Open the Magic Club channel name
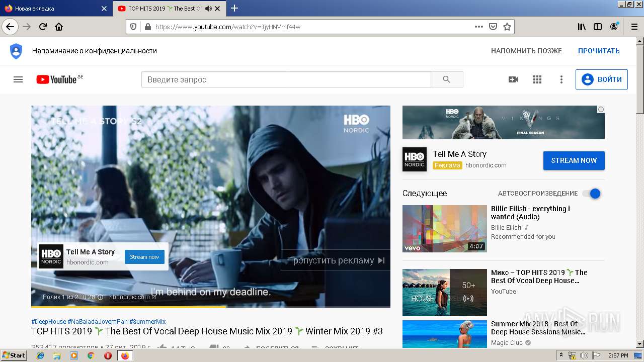This screenshot has height=362, width=644. pyautogui.click(x=507, y=342)
